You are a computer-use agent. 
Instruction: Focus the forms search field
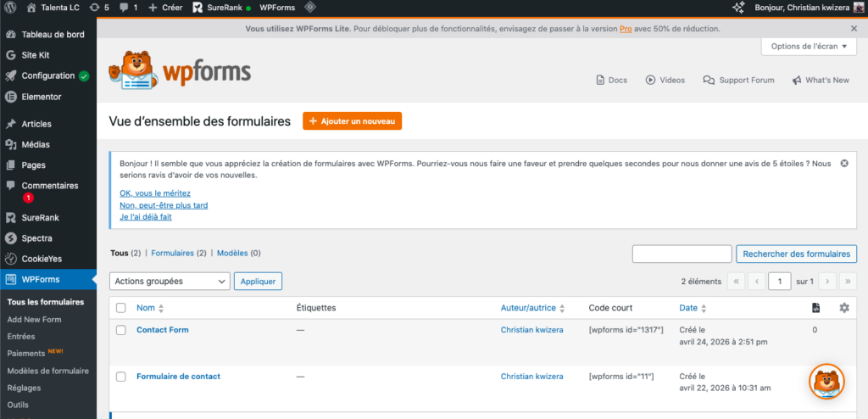point(682,254)
